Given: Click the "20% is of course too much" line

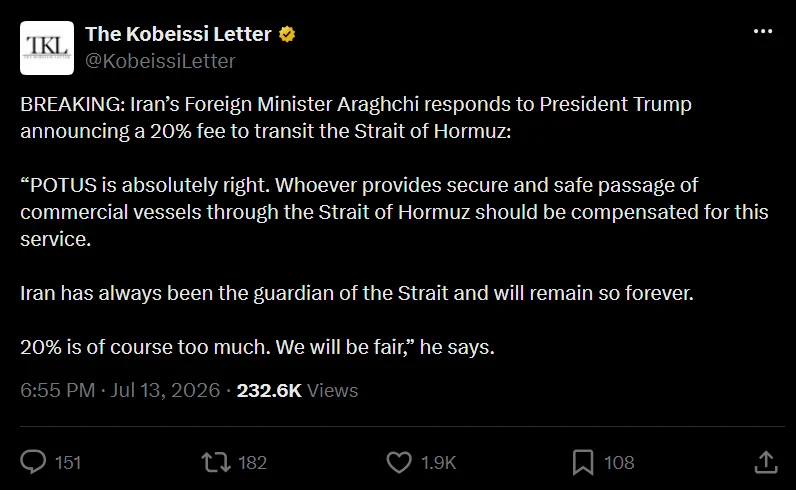Looking at the screenshot, I should click(257, 347).
